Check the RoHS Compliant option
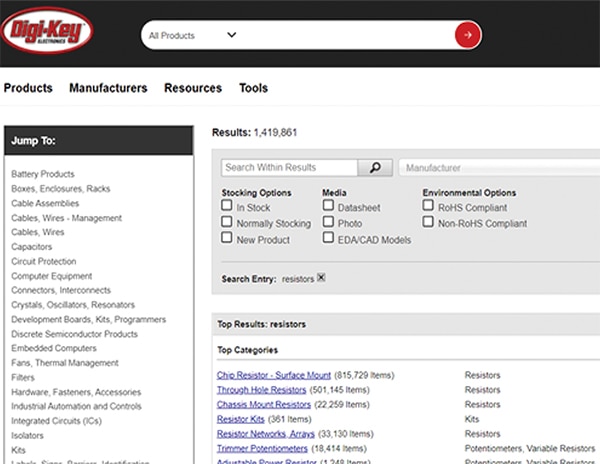This screenshot has width=600, height=464. (429, 207)
